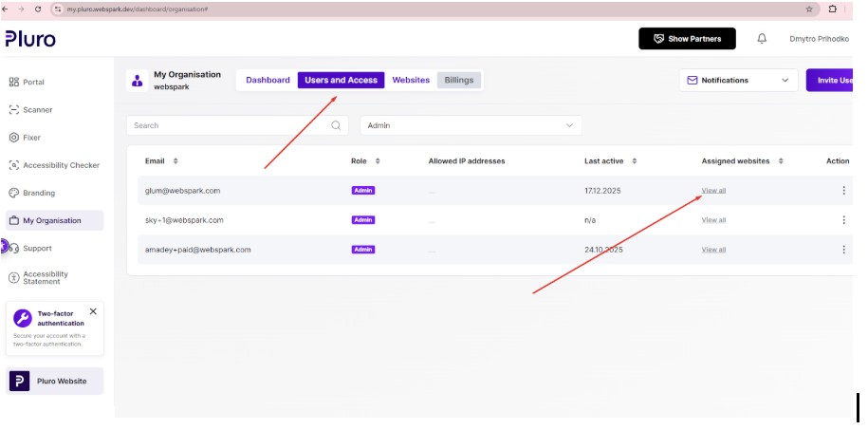Click the browser forward arrow
The image size is (868, 430).
pyautogui.click(x=21, y=9)
